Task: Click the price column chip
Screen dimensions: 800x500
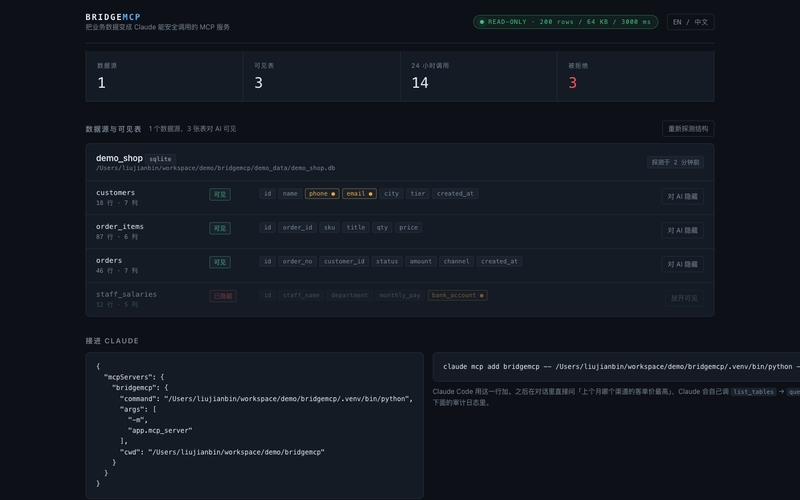Action: (x=408, y=228)
